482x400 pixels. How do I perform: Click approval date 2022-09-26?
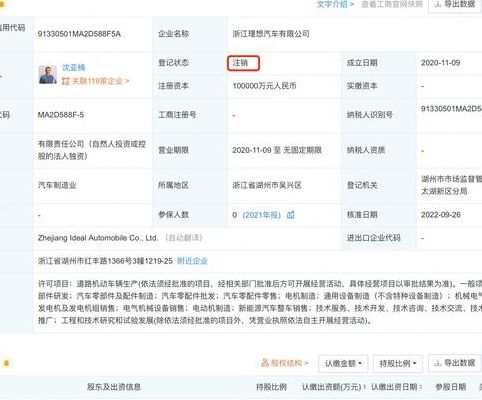click(441, 215)
